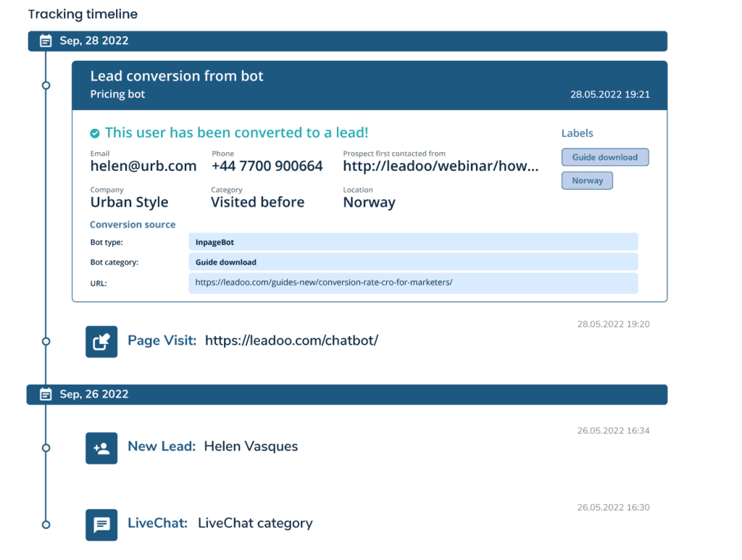Expand the Category field showing Visited before
Viewport: 742px width, 560px height.
pos(257,202)
